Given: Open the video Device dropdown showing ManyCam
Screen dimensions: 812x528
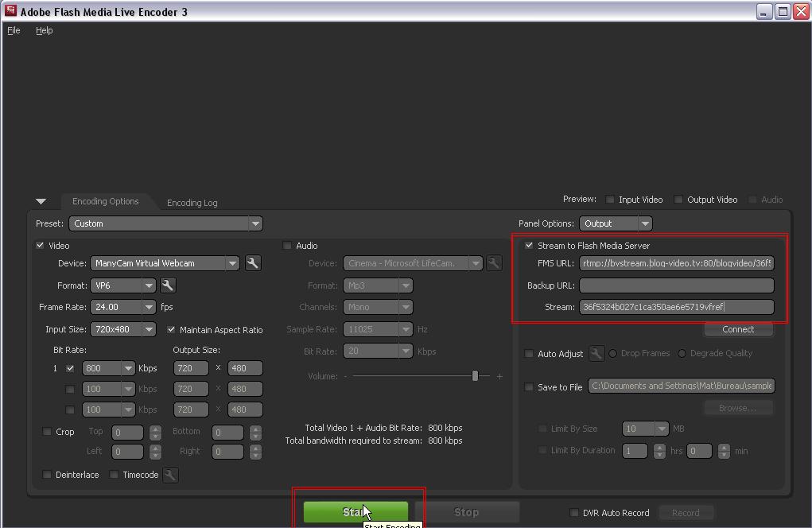Looking at the screenshot, I should pos(165,263).
